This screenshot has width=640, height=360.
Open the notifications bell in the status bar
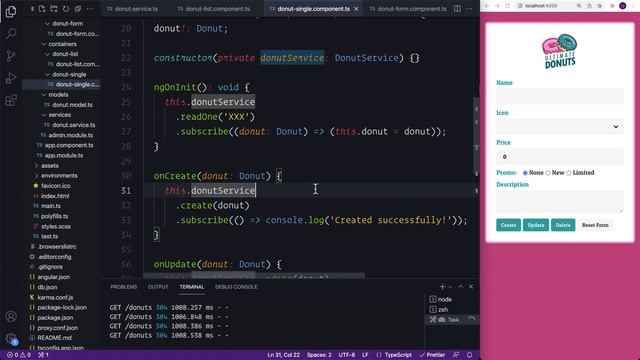pos(470,355)
